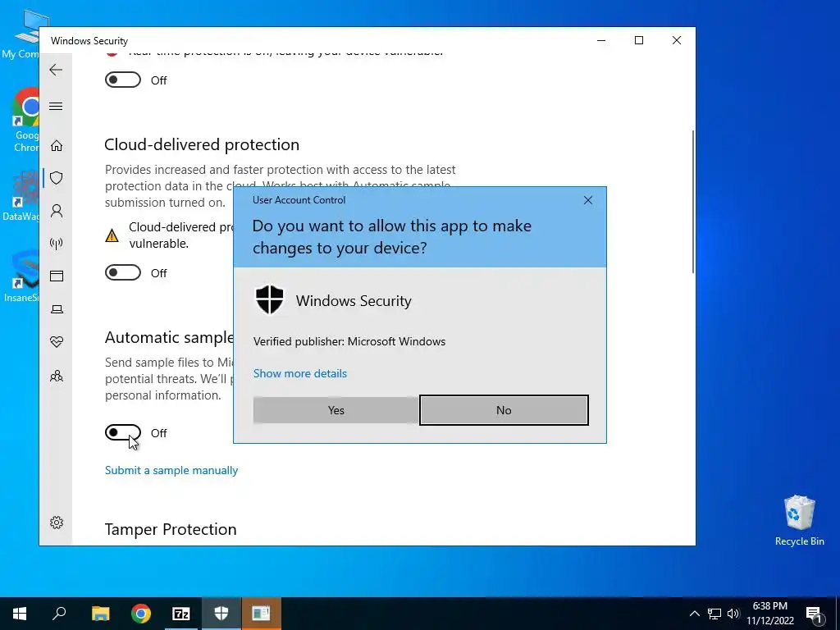
Task: Close the Windows Security window
Action: pyautogui.click(x=677, y=40)
